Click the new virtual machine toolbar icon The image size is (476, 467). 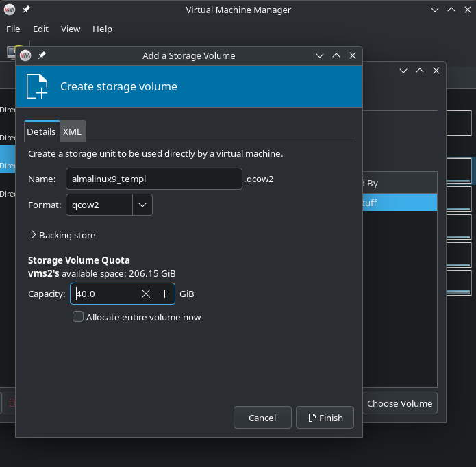tap(11, 52)
